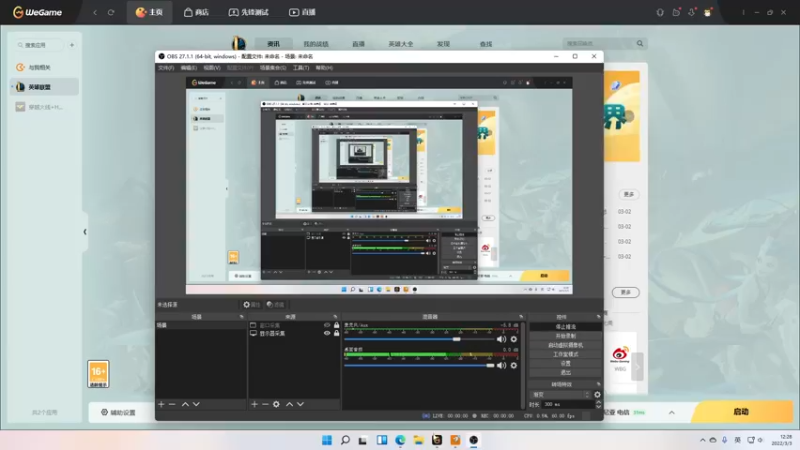Open microphone channel settings gear

[514, 339]
